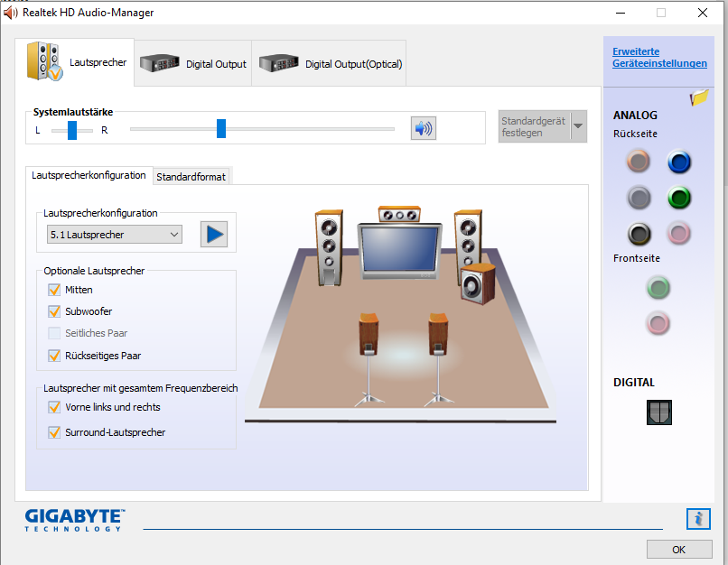Click the front left speaker in room
This screenshot has width=728, height=565.
point(329,247)
